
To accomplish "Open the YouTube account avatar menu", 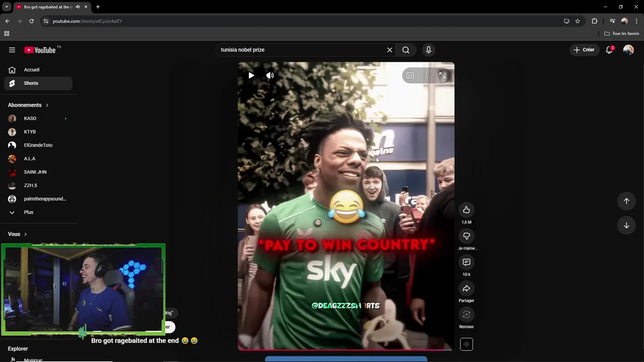I will [x=628, y=50].
